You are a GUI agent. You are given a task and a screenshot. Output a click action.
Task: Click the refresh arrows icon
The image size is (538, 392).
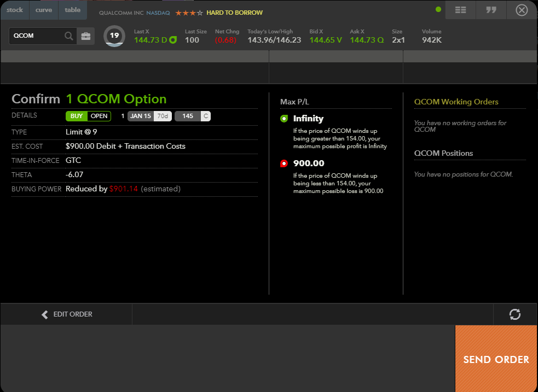515,314
